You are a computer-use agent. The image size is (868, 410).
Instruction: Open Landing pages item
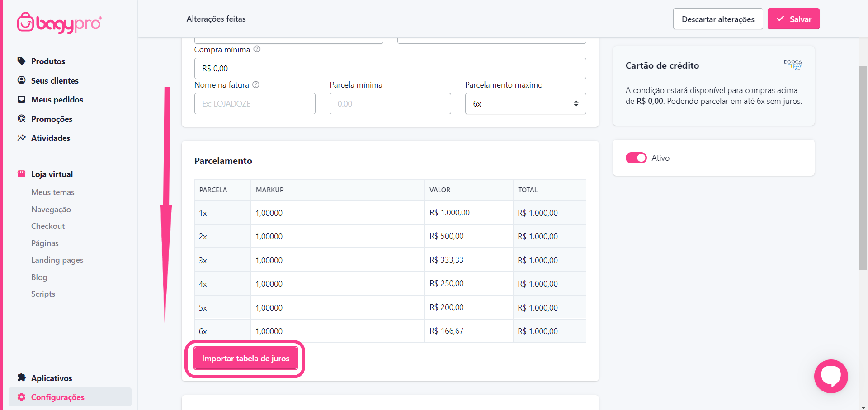tap(57, 260)
